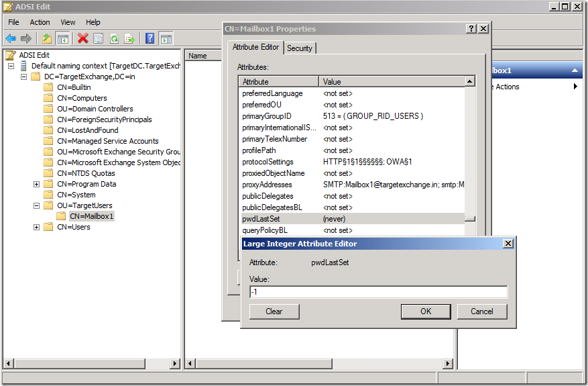Click the red Delete X toolbar icon

click(83, 38)
